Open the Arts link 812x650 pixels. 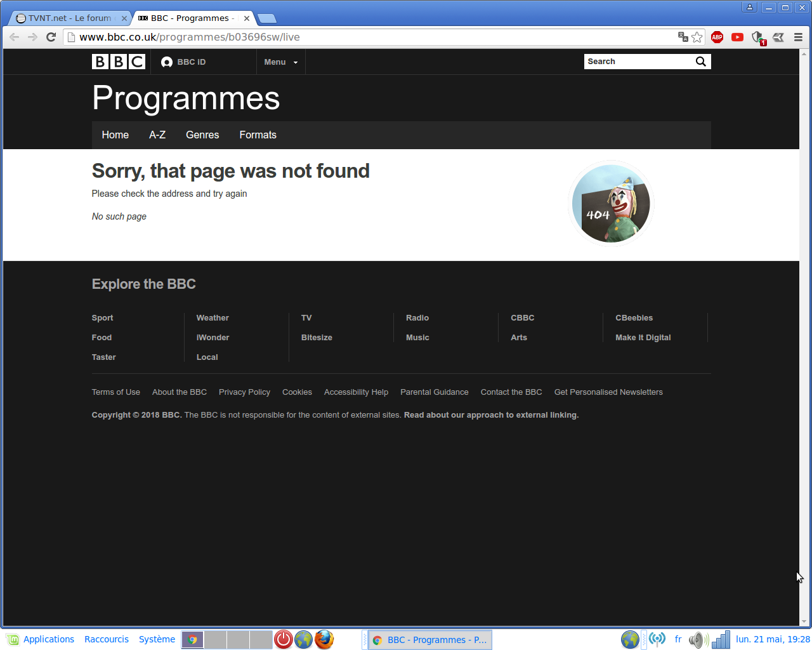pyautogui.click(x=519, y=338)
